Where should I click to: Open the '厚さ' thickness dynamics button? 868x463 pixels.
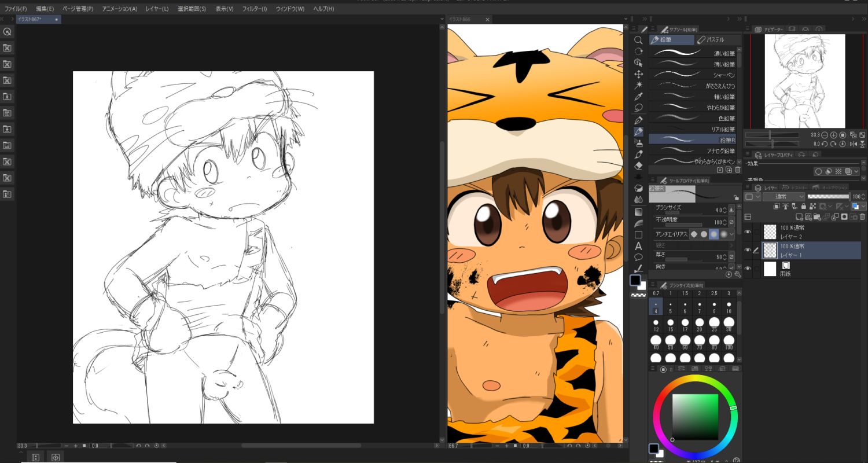[732, 257]
